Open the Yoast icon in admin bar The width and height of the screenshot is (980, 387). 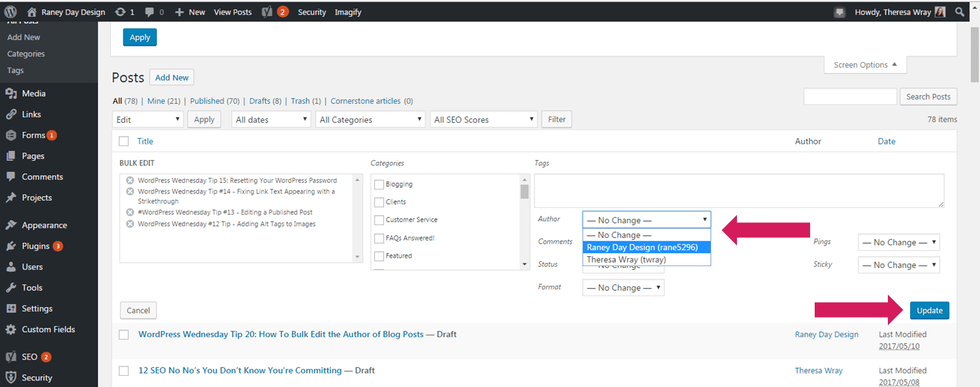pos(267,12)
